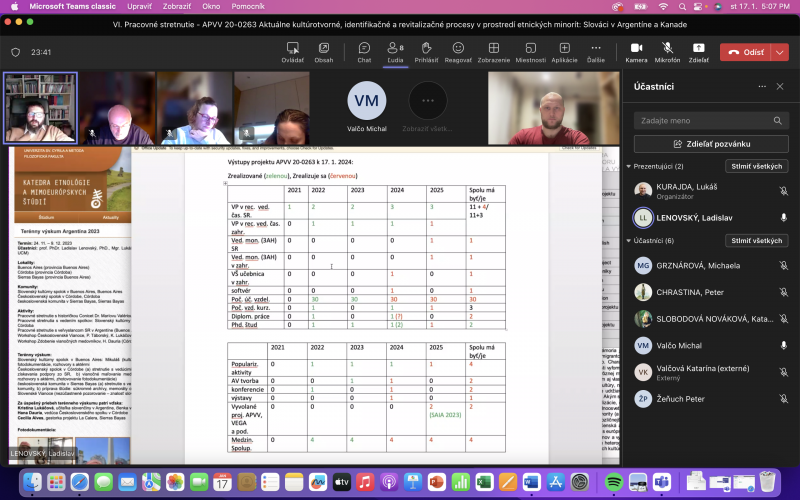
Task: Click the Ovládať take control icon
Action: coord(292,49)
